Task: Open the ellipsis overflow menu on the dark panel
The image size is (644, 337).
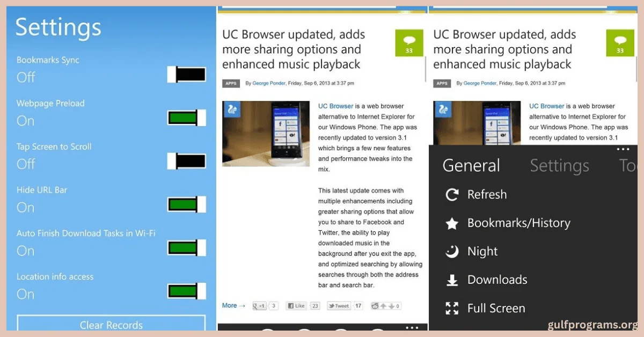Action: pyautogui.click(x=623, y=149)
